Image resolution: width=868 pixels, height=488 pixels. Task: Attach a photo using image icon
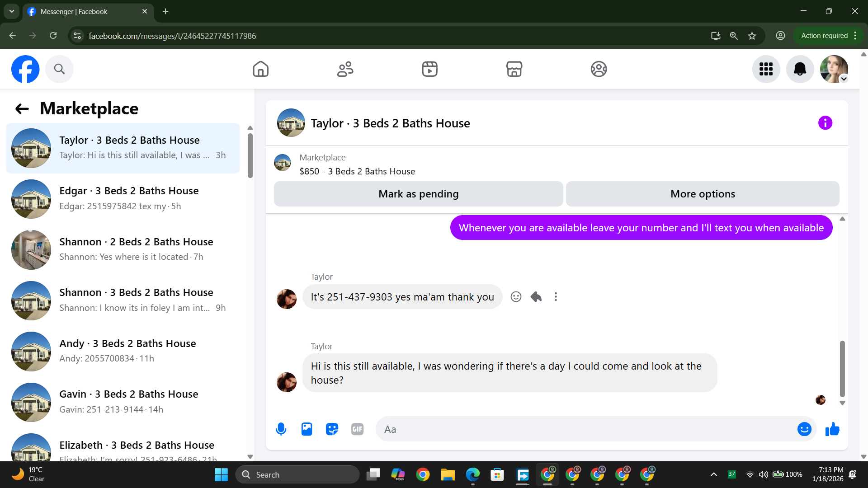307,429
